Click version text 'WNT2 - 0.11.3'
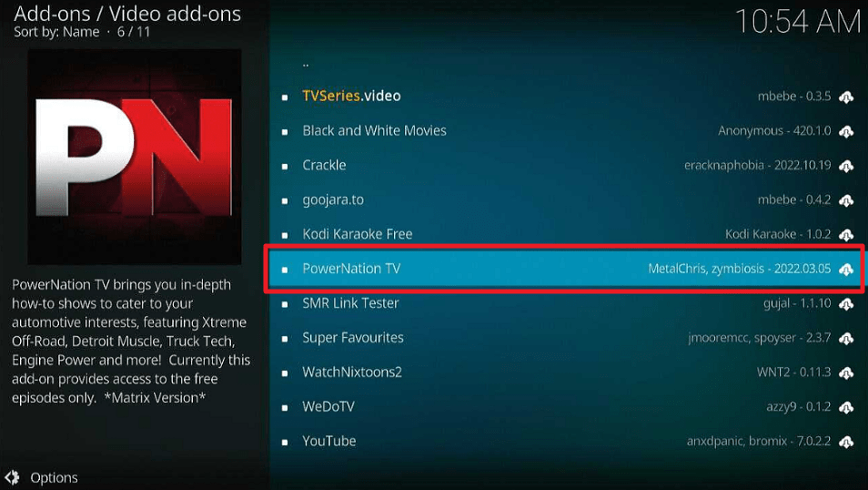The width and height of the screenshot is (868, 490). [793, 372]
